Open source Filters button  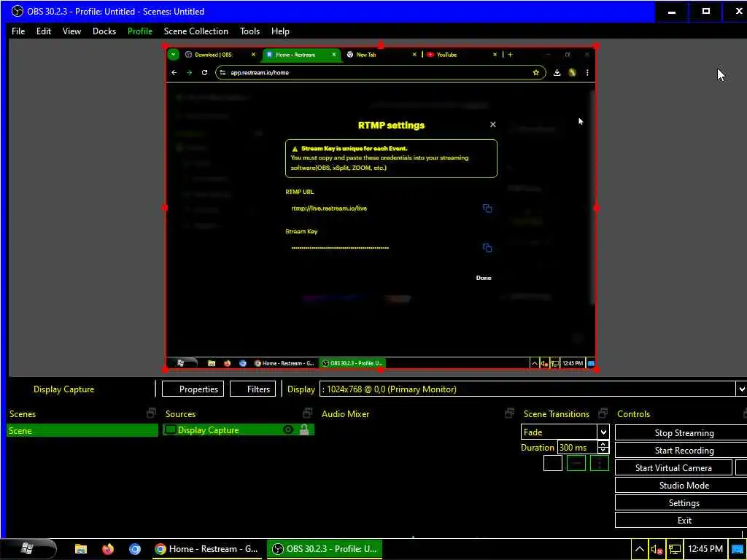pos(252,389)
